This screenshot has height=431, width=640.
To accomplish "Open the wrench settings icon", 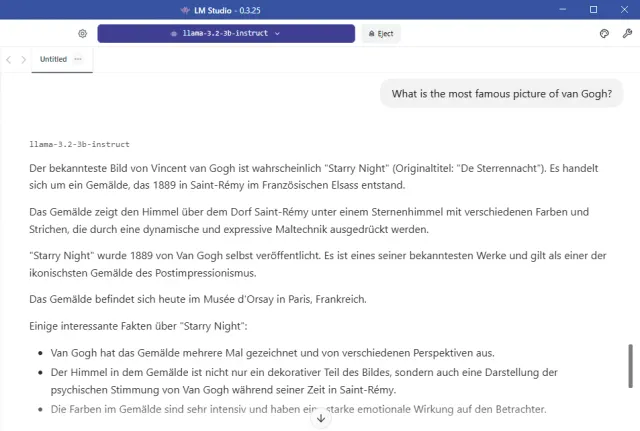I will coord(627,33).
